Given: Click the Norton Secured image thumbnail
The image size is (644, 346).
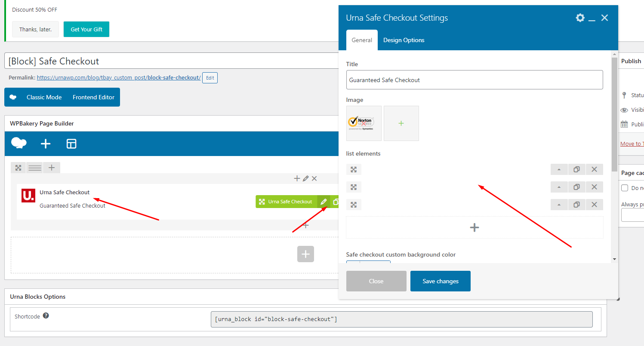Looking at the screenshot, I should pyautogui.click(x=364, y=123).
